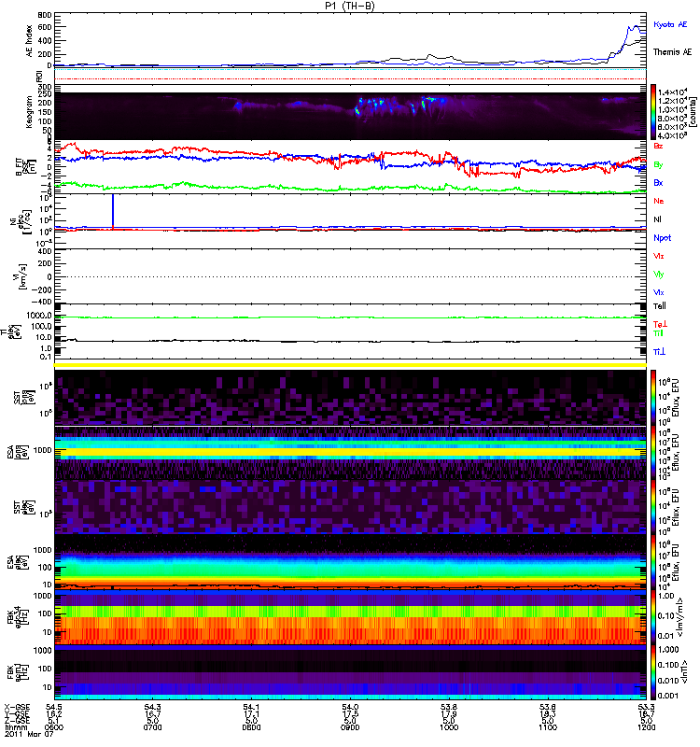This screenshot has width=700, height=747.
Task: Click the green By legend label
Action: (658, 164)
